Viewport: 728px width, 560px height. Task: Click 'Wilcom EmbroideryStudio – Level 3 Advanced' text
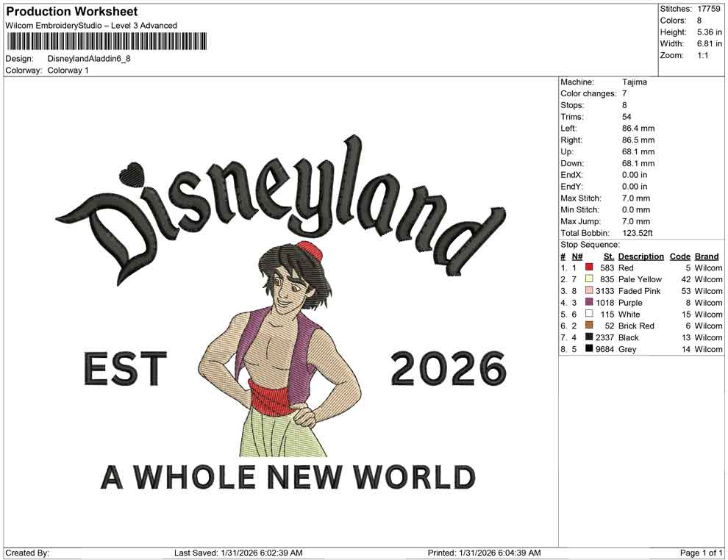[x=91, y=26]
